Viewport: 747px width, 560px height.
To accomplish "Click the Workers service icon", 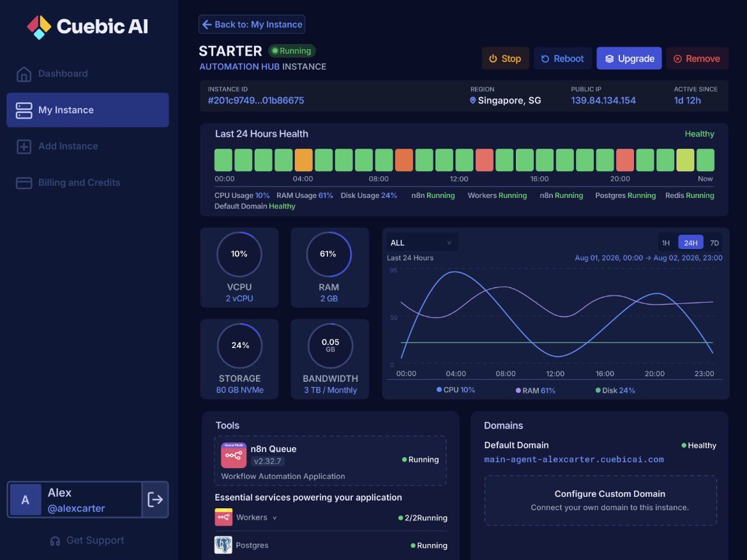I will click(223, 517).
